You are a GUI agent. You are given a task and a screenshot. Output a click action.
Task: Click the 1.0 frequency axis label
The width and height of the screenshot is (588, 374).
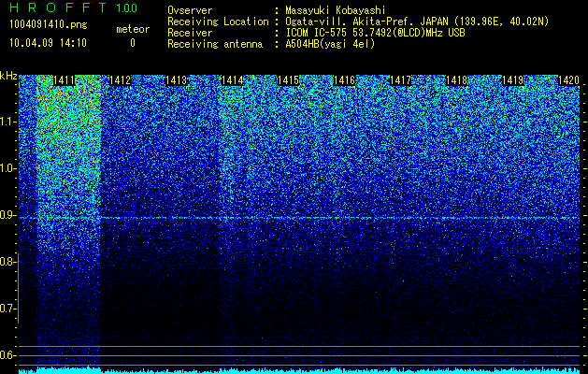(x=8, y=168)
